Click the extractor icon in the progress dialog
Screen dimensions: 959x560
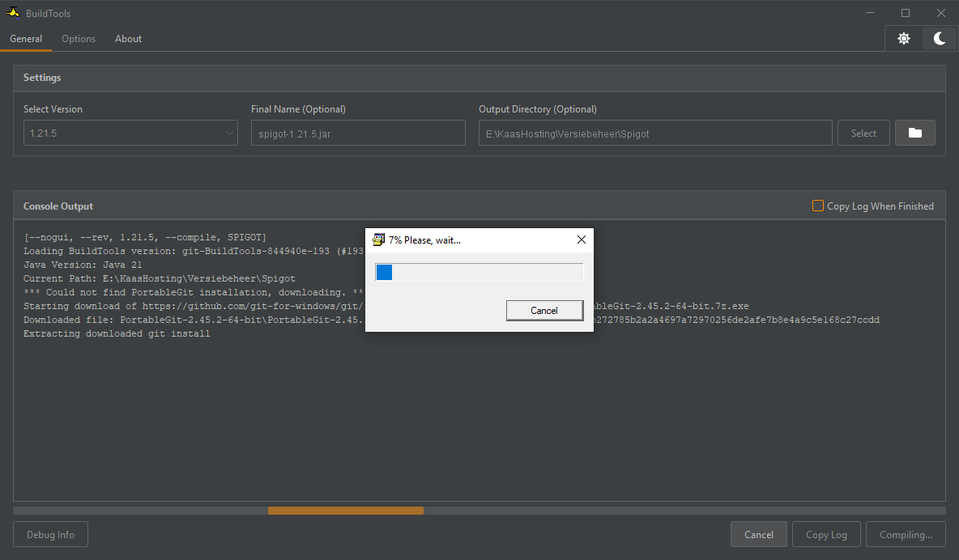[x=378, y=240]
